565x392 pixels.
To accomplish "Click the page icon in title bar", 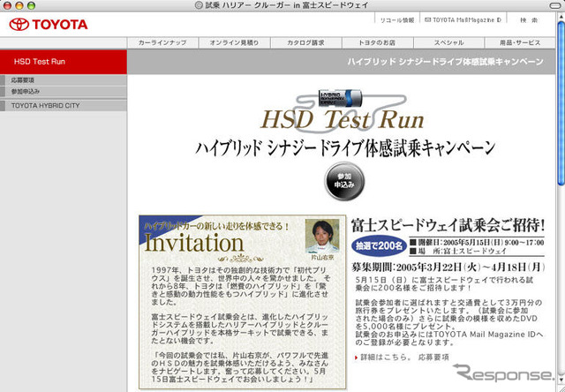I will click(x=199, y=5).
